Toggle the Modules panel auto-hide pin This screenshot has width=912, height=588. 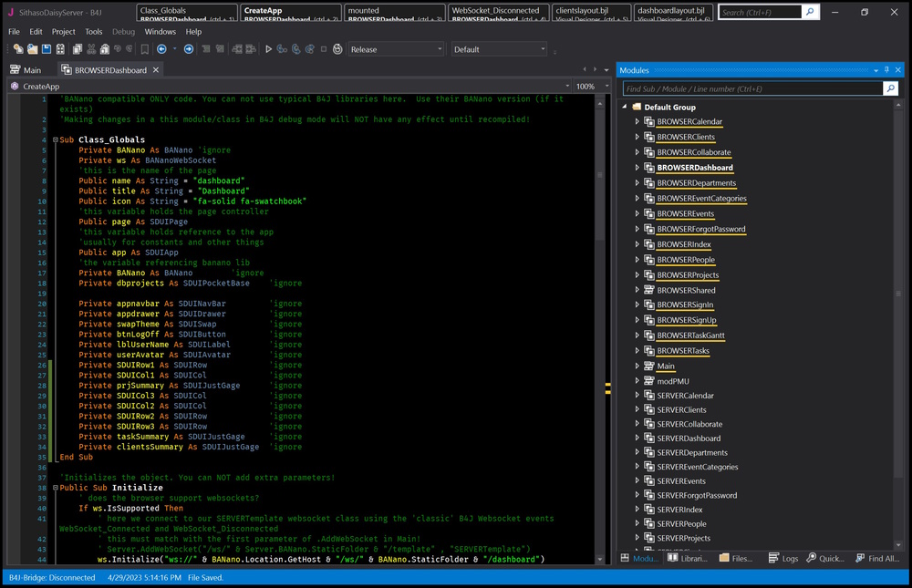(x=887, y=70)
